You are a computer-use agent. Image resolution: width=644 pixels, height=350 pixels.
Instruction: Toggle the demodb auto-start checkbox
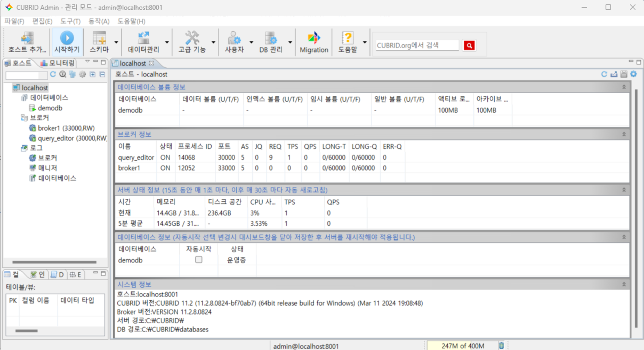(x=198, y=260)
